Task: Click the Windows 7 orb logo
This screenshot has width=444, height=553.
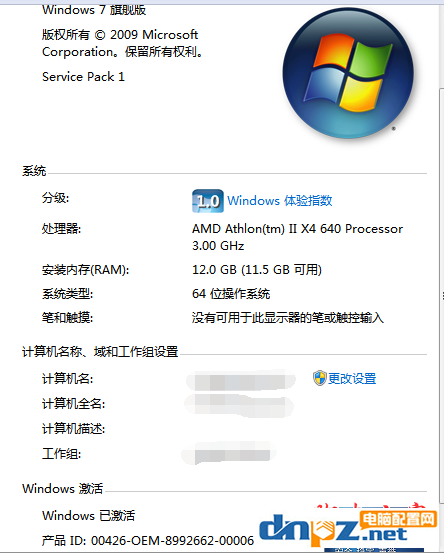Action: [x=348, y=73]
